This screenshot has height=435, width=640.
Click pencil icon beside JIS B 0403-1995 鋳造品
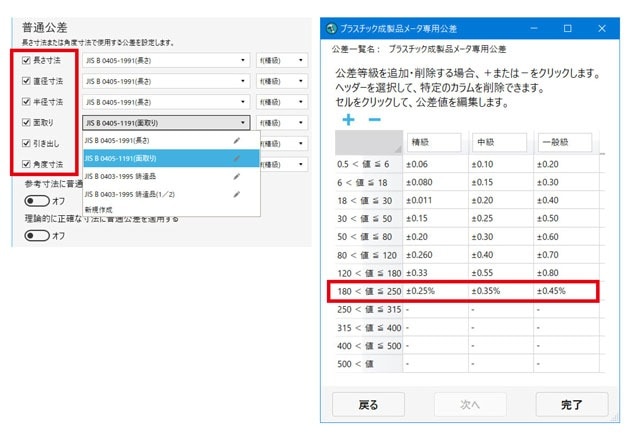[x=236, y=176]
